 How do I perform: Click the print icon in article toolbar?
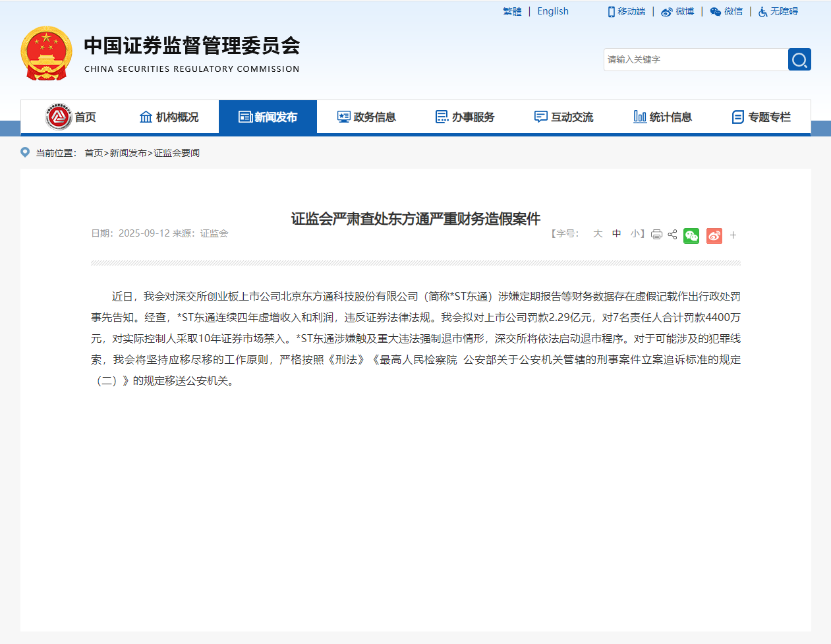pos(656,235)
